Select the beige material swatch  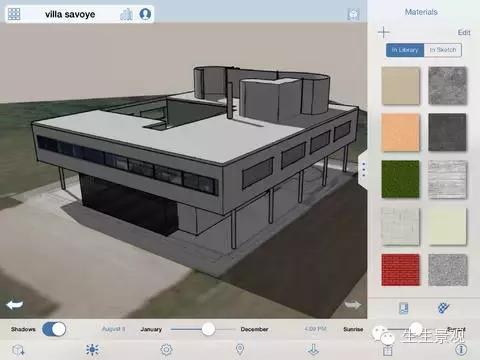click(x=400, y=86)
